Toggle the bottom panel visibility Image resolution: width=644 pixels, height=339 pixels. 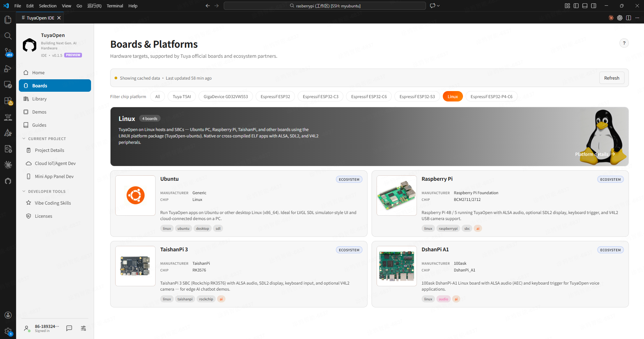(x=585, y=6)
